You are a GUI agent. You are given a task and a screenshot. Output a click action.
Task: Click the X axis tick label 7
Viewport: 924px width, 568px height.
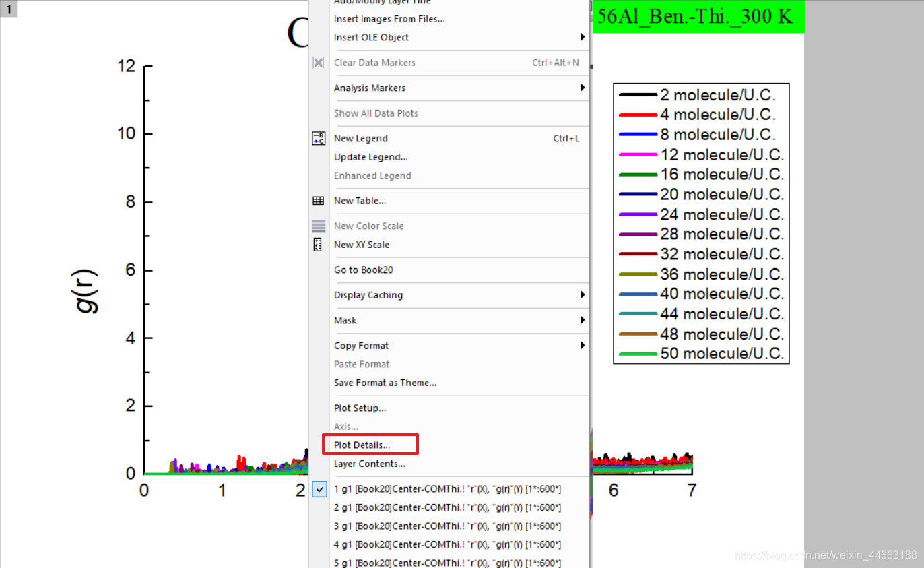point(692,491)
